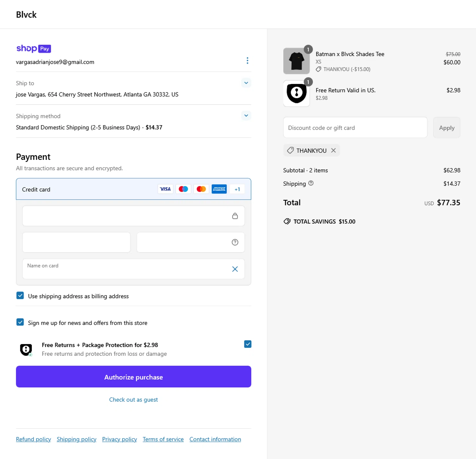Click the email vargasadrianjose9@gmail.com
476x459 pixels.
(55, 62)
